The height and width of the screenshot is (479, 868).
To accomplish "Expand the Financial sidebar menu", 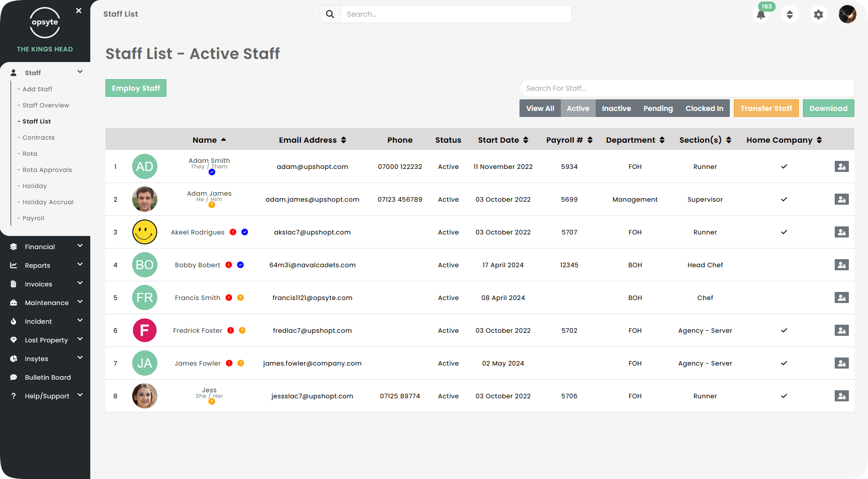I will click(x=80, y=246).
